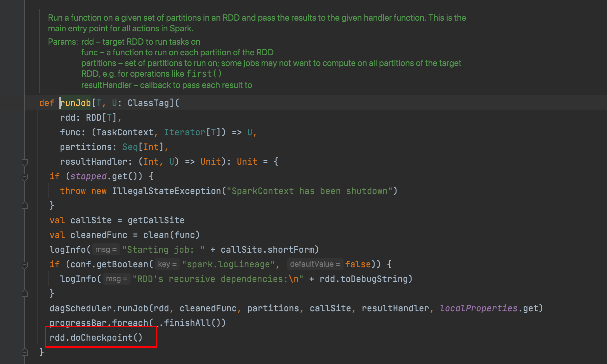Click fold end marker after the throw statement
607x364 pixels.
pos(25,206)
